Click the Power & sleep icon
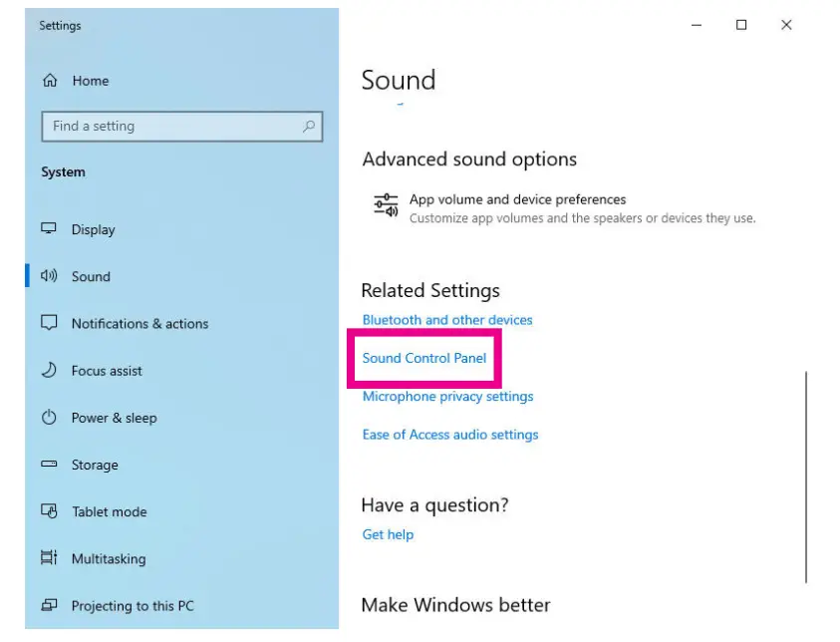Screen dimensions: 840x642 [49, 418]
